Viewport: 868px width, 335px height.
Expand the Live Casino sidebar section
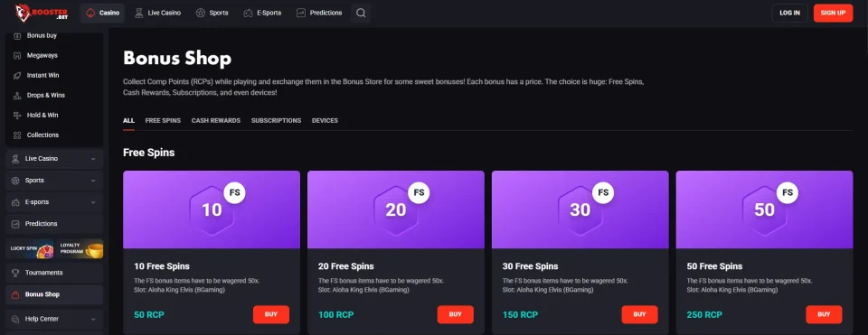coord(54,159)
